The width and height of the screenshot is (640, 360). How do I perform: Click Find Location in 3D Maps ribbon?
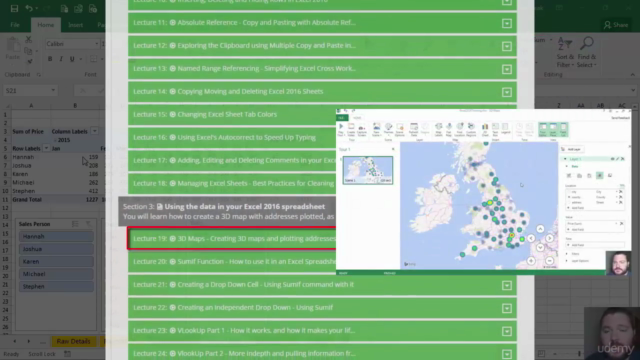pos(460,129)
